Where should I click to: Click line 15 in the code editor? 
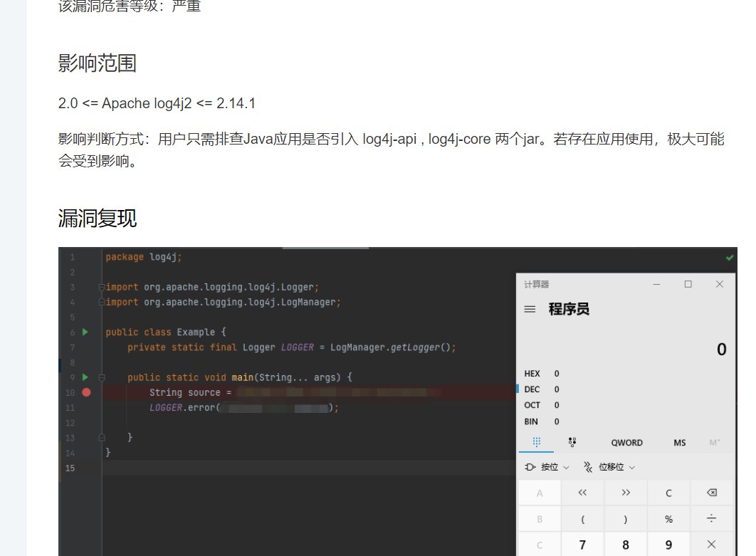point(308,468)
